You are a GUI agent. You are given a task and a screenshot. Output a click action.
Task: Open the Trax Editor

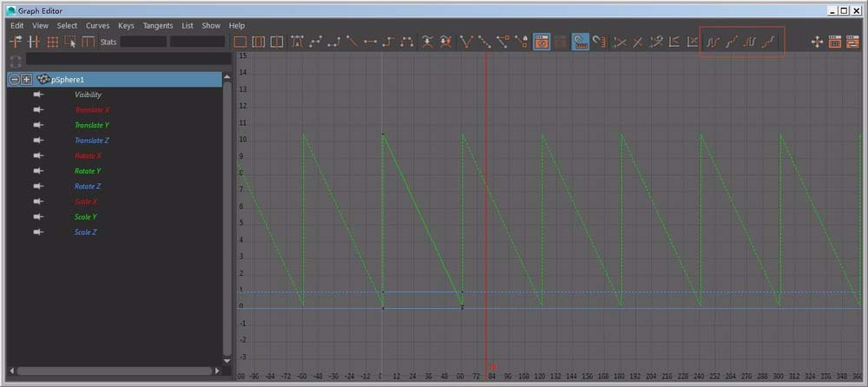(852, 42)
